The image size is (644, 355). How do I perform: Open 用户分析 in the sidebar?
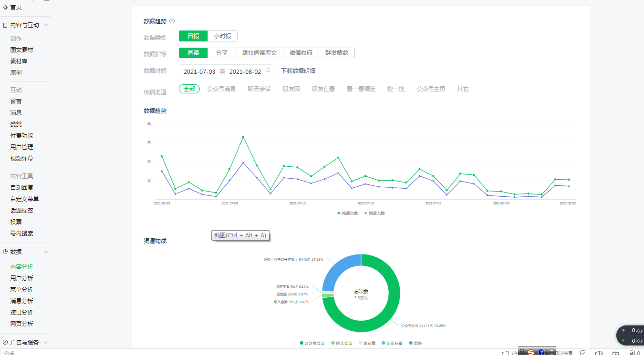22,278
